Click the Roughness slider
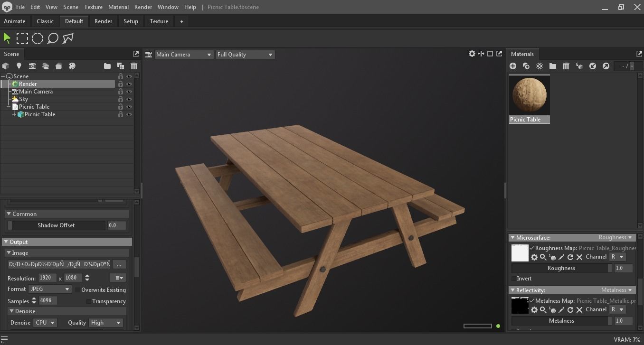Screen dimensions: 644x345 [561, 268]
